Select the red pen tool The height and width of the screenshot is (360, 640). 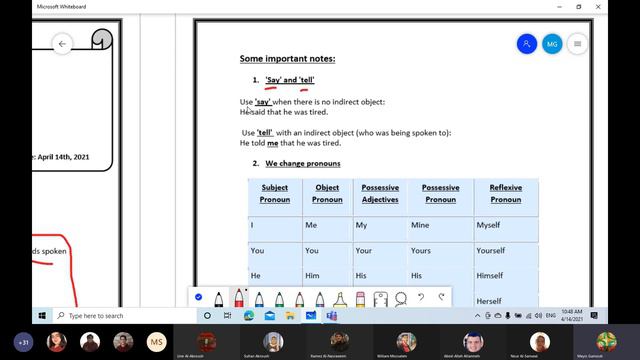click(x=239, y=298)
